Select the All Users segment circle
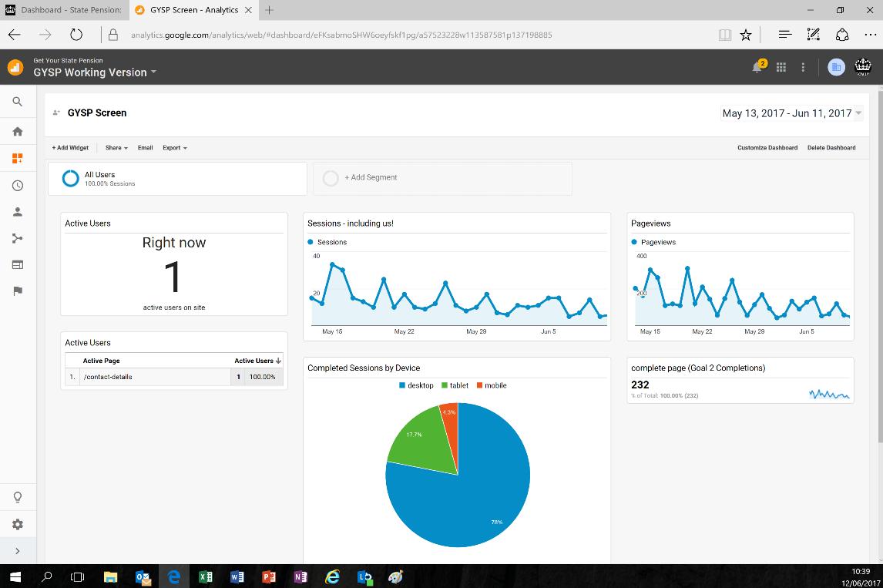The height and width of the screenshot is (588, 883). (x=70, y=178)
